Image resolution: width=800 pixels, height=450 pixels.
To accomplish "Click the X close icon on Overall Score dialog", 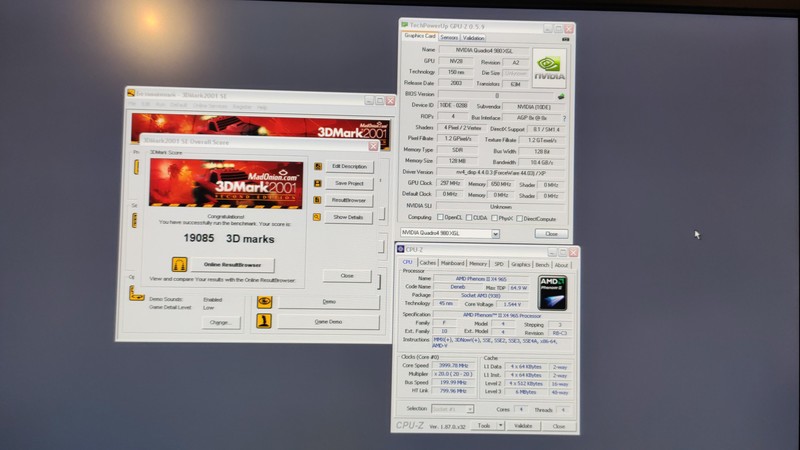I will (373, 146).
